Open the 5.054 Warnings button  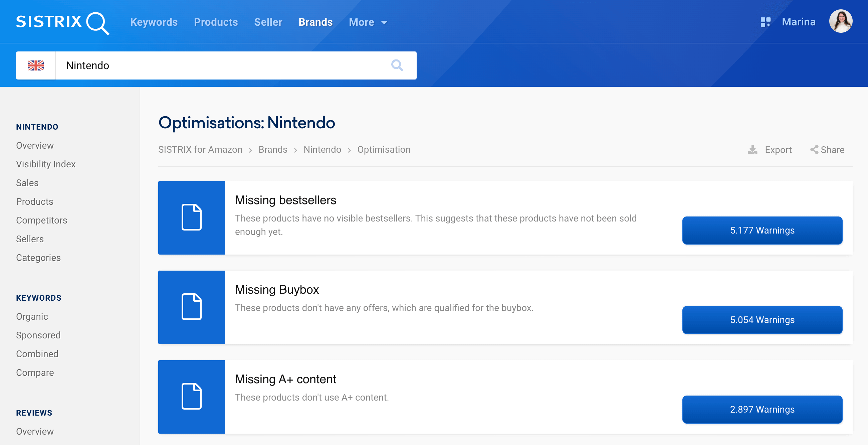pos(762,320)
